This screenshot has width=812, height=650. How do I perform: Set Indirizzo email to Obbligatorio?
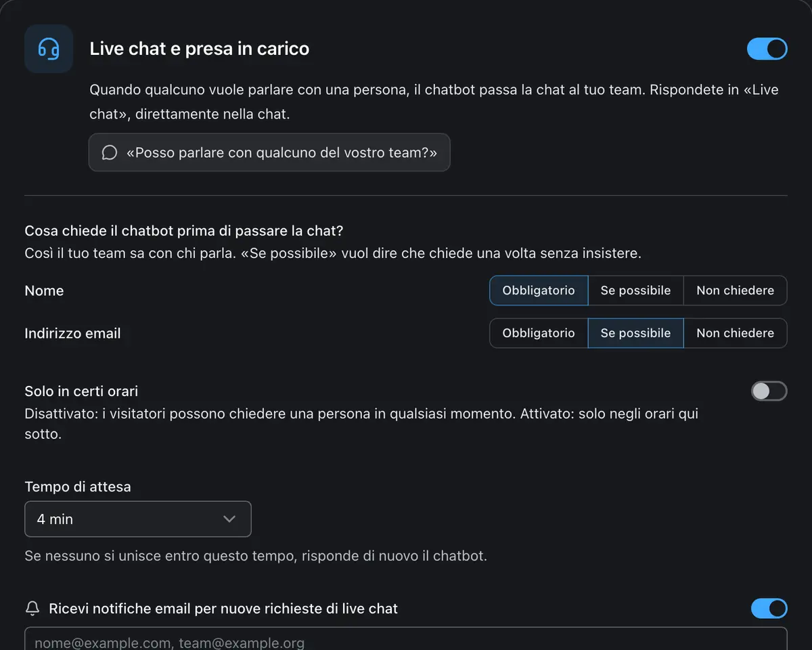[539, 333]
